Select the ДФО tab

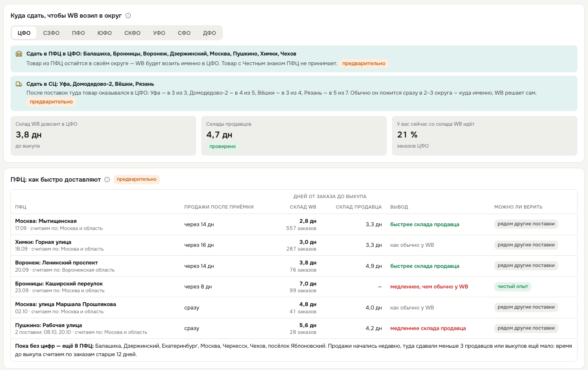tap(210, 33)
